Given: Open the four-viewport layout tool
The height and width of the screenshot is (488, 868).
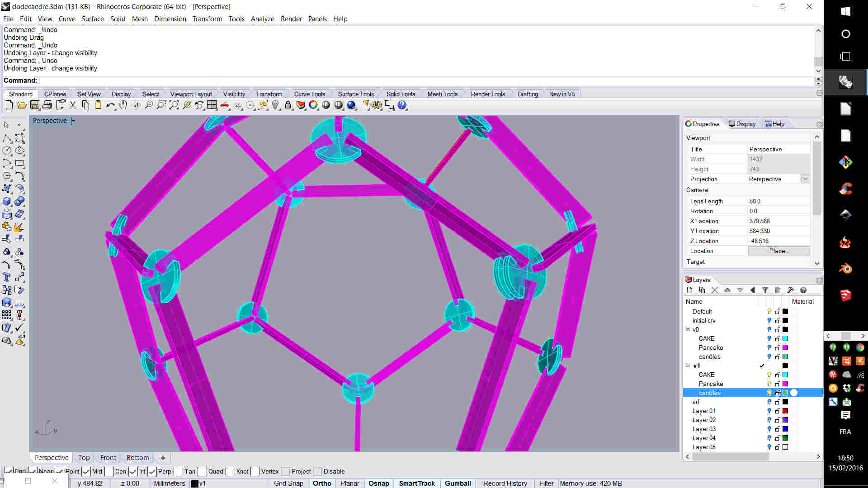Looking at the screenshot, I should tap(212, 105).
